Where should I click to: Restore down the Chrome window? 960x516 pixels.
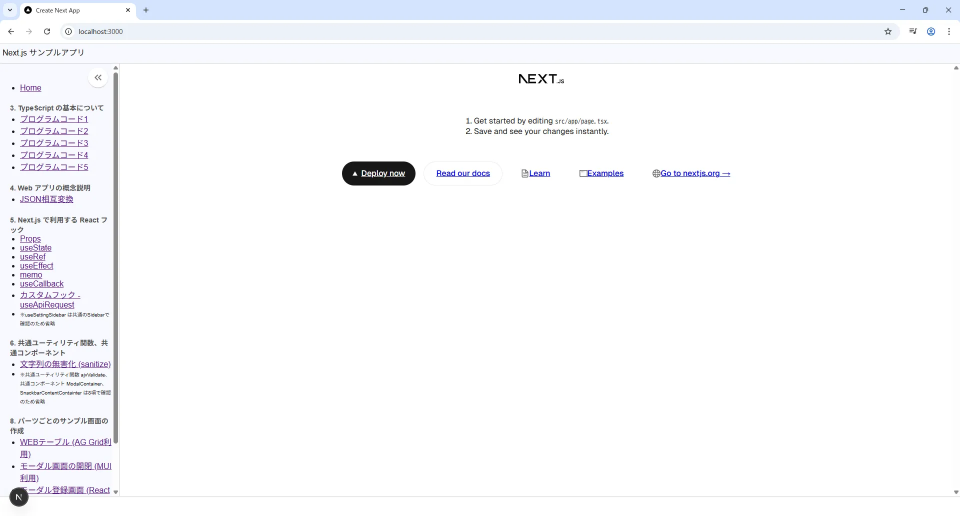925,10
